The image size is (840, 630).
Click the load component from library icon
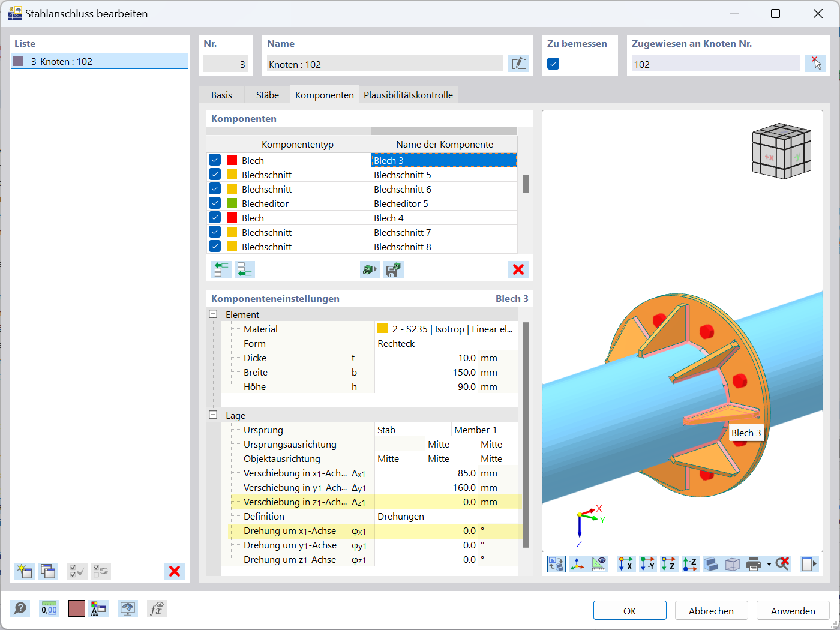pos(370,269)
